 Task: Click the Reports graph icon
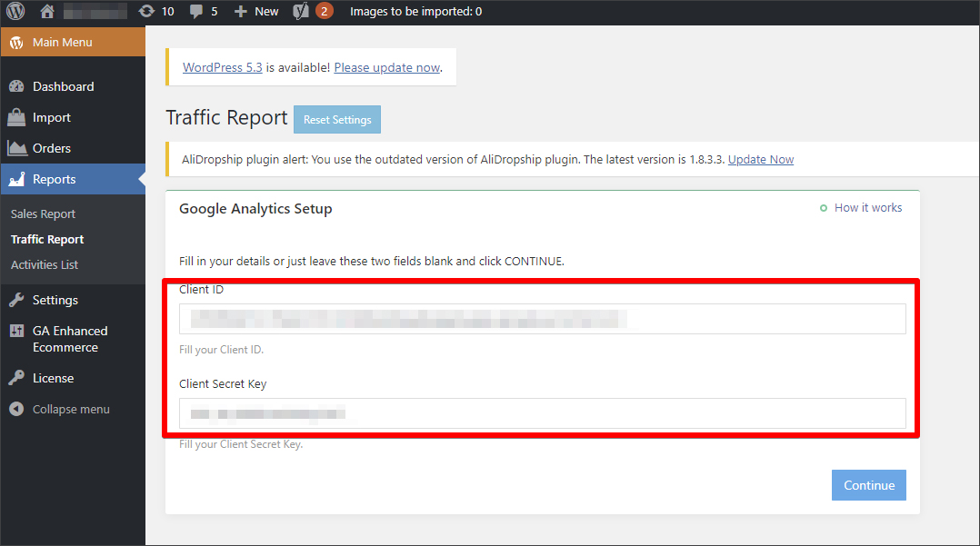(16, 179)
